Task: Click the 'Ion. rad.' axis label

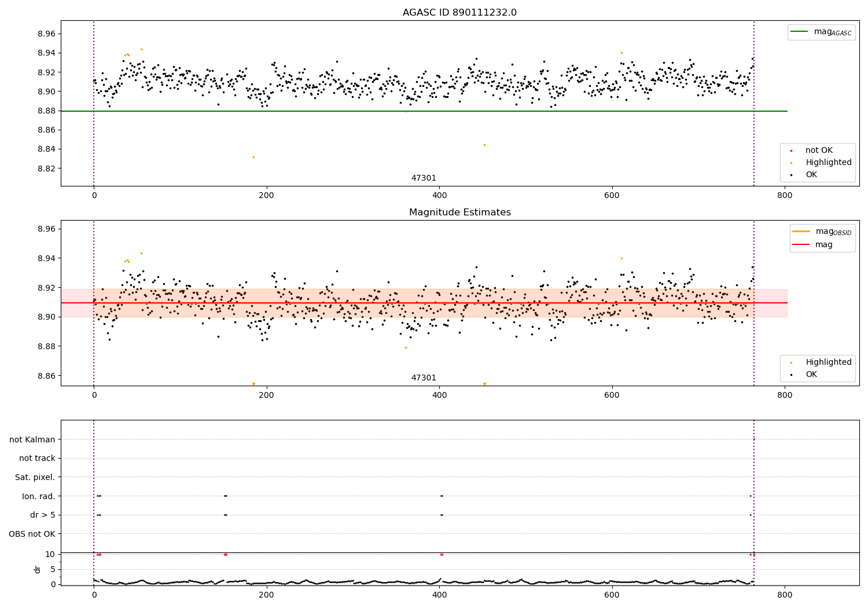Action: click(x=39, y=496)
